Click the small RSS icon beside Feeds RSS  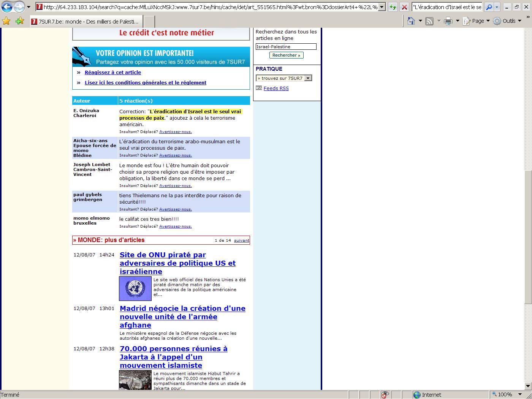coord(259,88)
